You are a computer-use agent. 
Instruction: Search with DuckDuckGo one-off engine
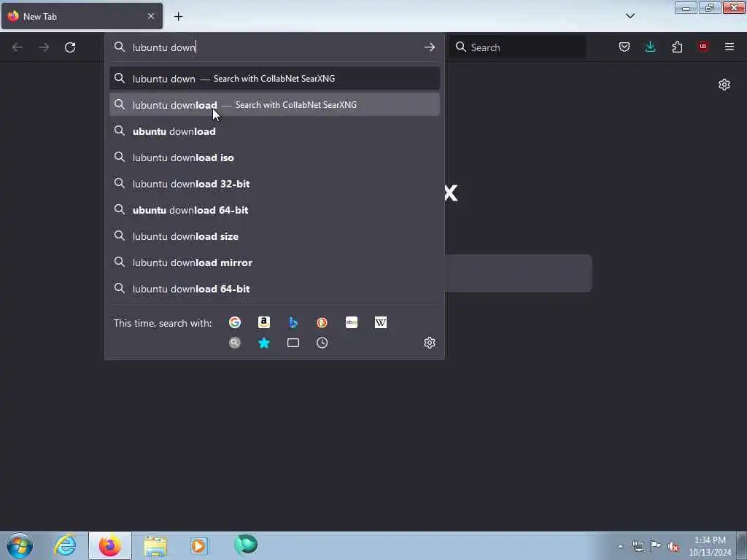click(322, 322)
